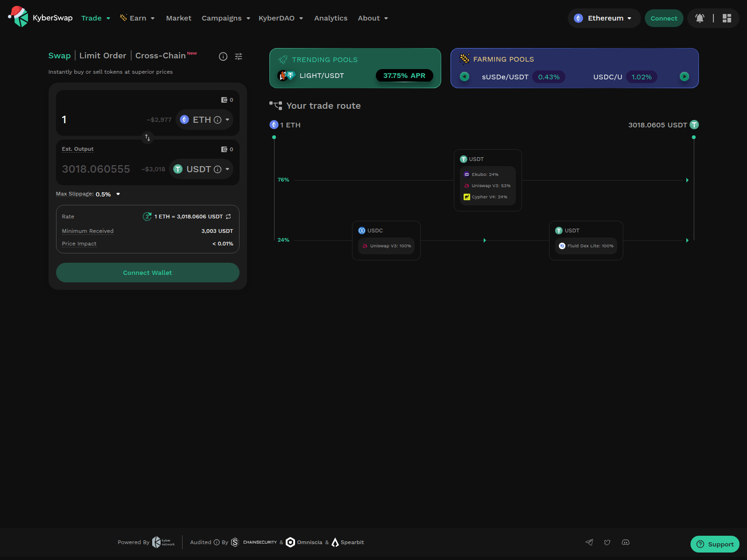Click the 1.02% farming APR badge

click(x=641, y=77)
